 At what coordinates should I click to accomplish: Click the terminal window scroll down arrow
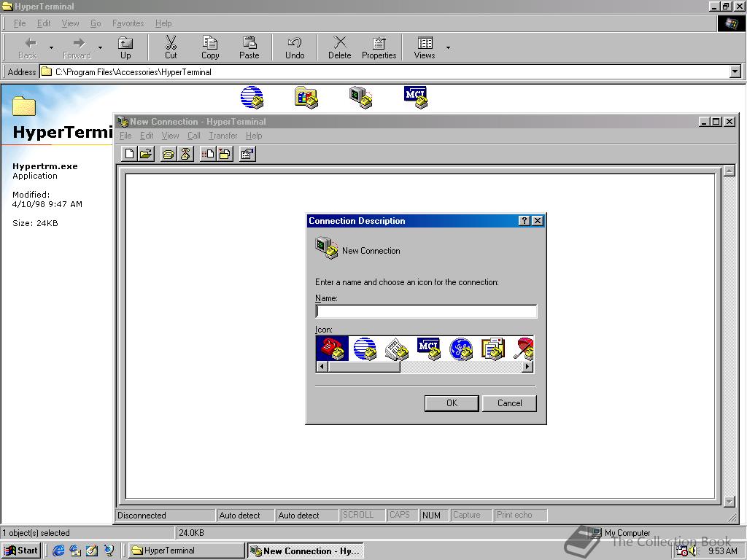729,502
